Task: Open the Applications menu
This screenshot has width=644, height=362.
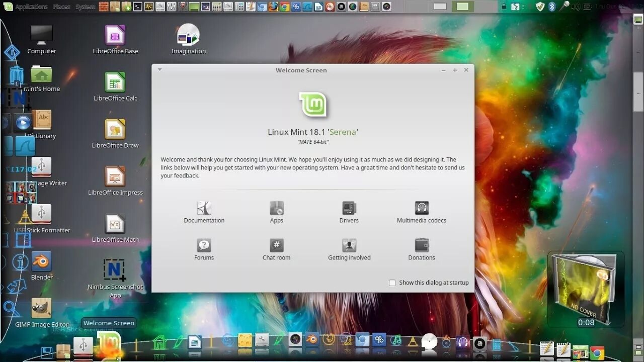Action: point(31,7)
